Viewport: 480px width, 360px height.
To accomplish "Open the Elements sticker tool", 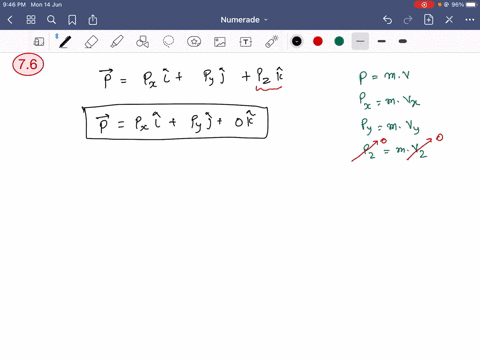I will [194, 42].
